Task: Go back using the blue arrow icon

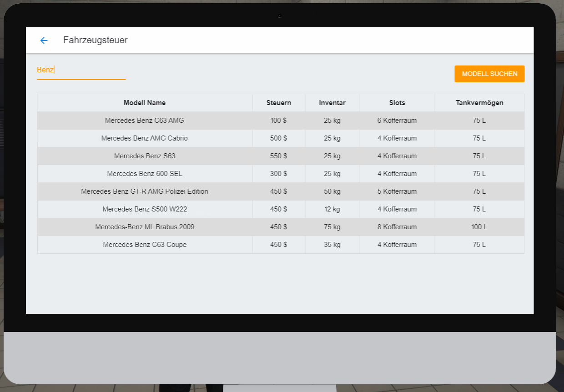Action: point(44,40)
